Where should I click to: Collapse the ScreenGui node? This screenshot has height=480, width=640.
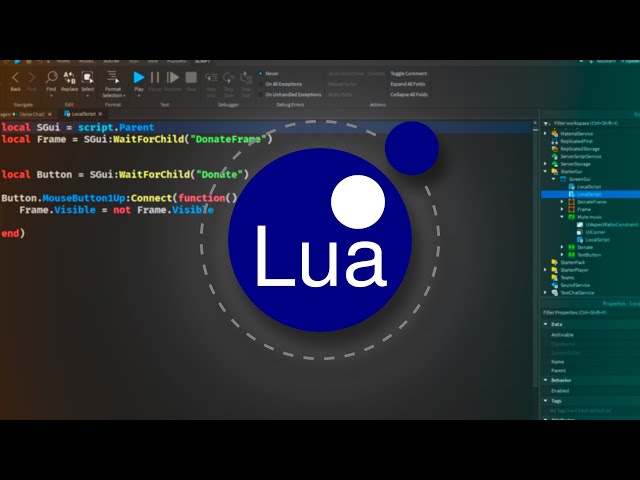tap(554, 179)
